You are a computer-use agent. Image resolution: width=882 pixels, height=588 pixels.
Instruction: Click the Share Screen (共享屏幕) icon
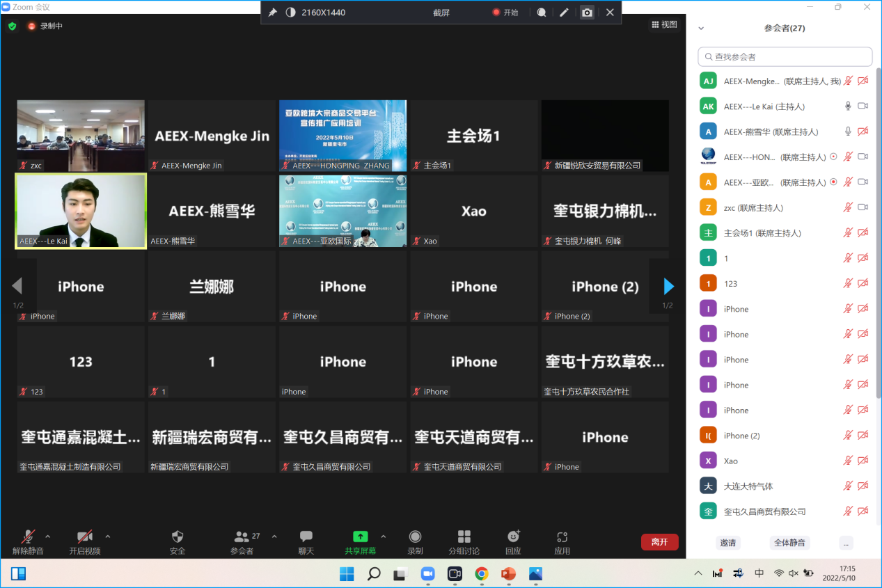(x=360, y=537)
